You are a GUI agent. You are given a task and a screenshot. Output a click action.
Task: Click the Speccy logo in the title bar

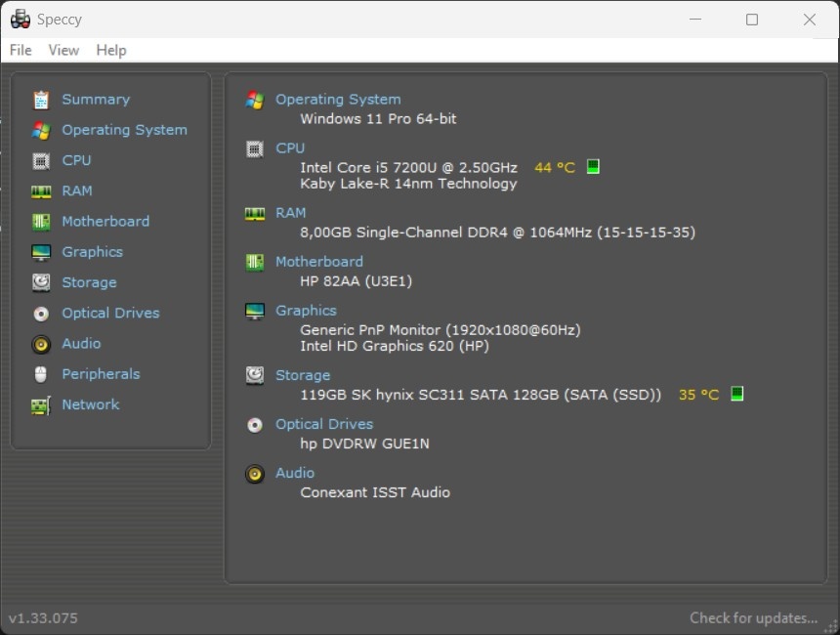click(20, 19)
